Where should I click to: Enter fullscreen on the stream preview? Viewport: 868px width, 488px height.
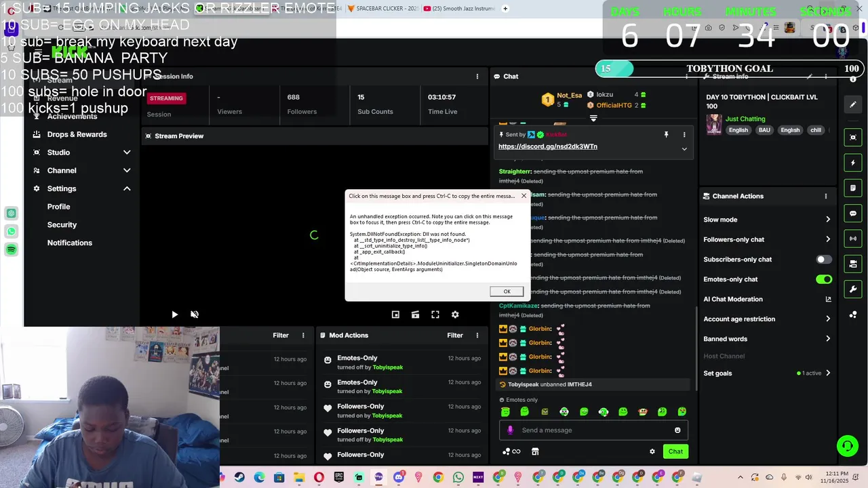pos(435,314)
